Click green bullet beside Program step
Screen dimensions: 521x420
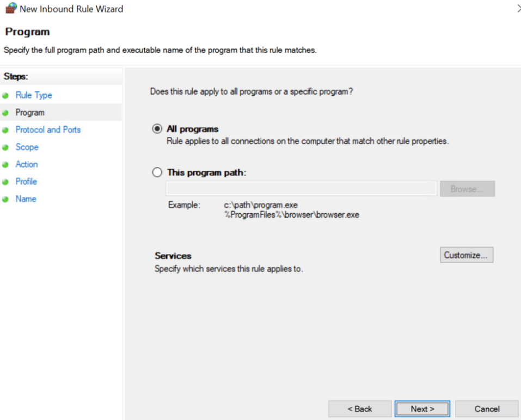click(5, 113)
